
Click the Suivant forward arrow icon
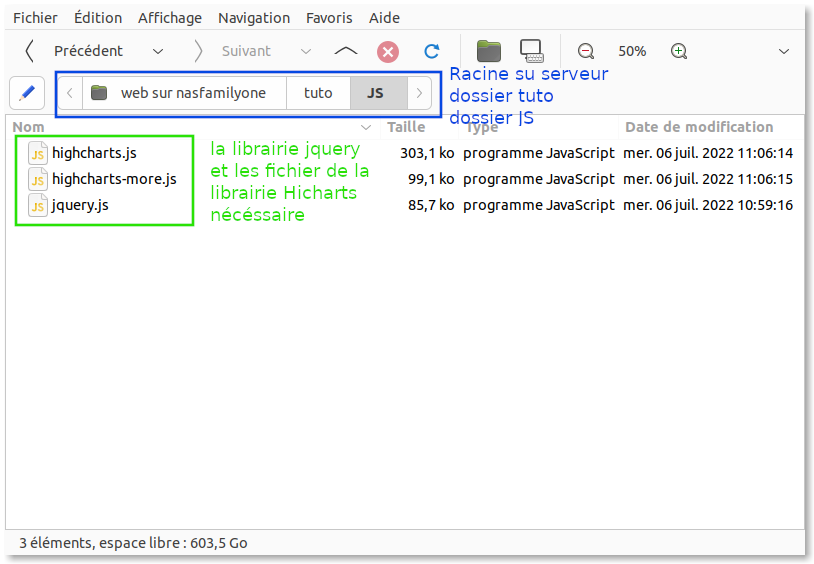(x=198, y=51)
